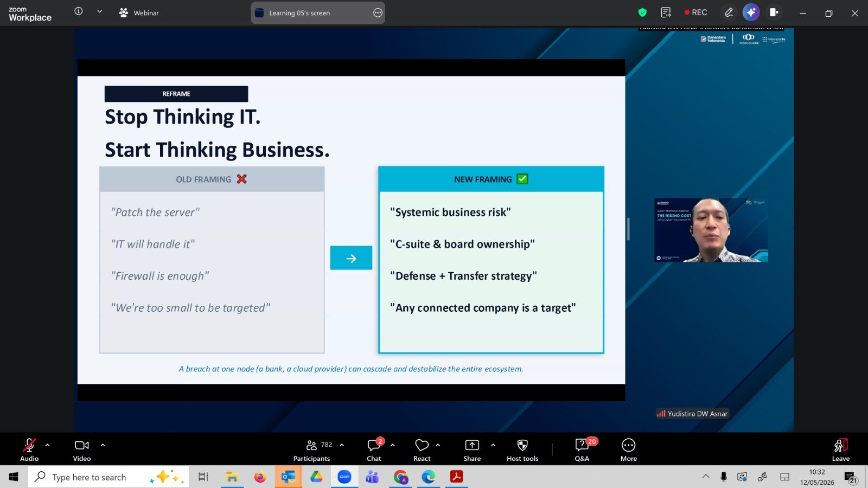The width and height of the screenshot is (868, 488).
Task: Expand audio options arrow next to Audio
Action: tap(48, 445)
